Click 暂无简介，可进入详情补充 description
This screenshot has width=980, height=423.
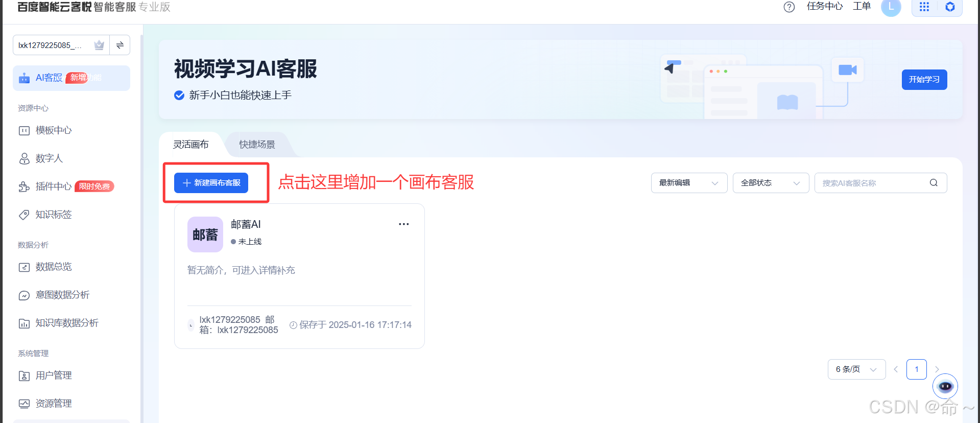tap(241, 270)
